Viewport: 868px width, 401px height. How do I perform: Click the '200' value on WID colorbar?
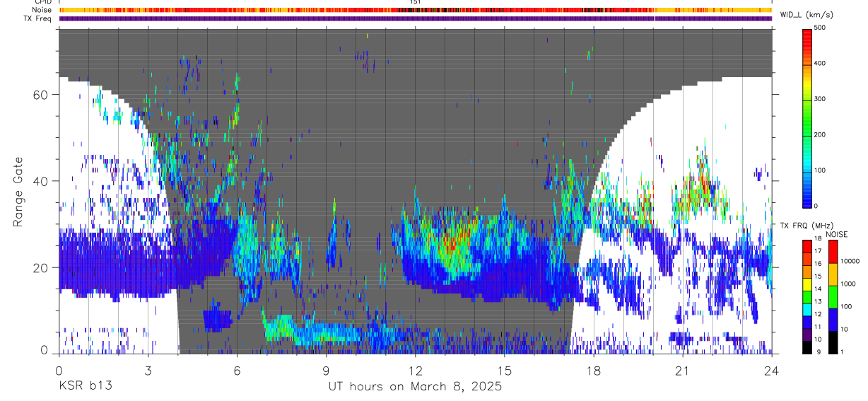(820, 134)
